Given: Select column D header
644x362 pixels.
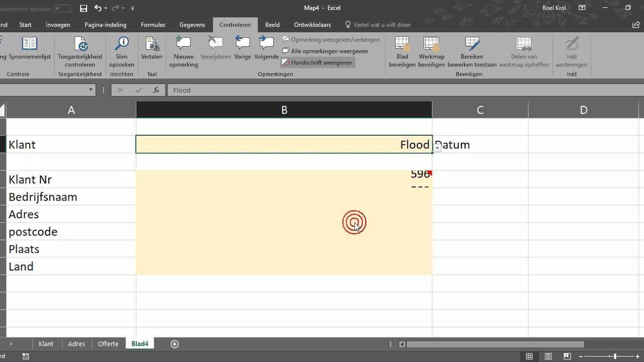Looking at the screenshot, I should pos(584,110).
